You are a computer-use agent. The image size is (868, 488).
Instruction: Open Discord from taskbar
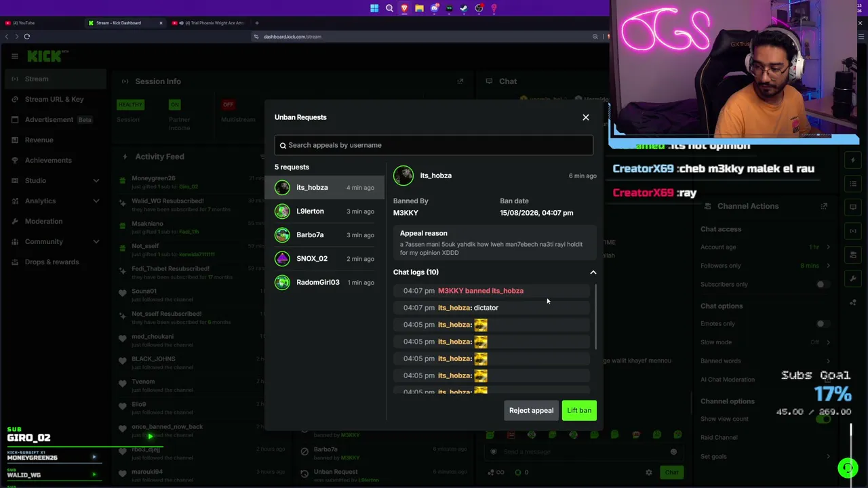434,8
